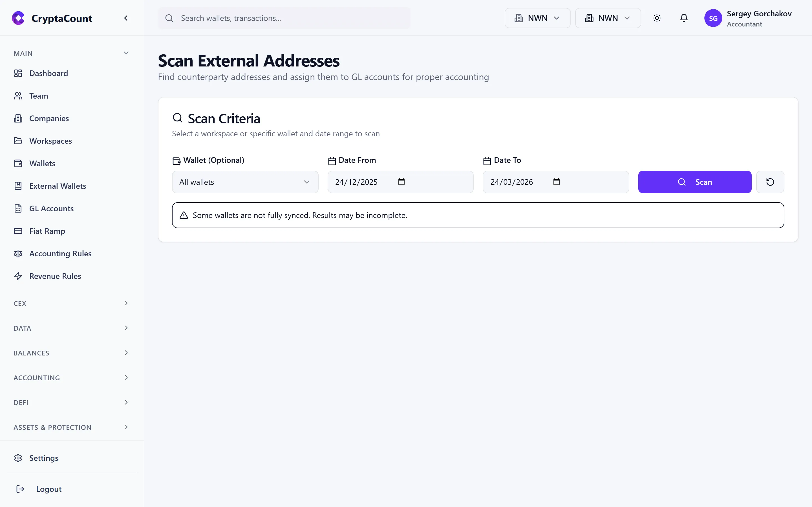
Task: Collapse the sidebar with the arrow button
Action: [x=126, y=18]
